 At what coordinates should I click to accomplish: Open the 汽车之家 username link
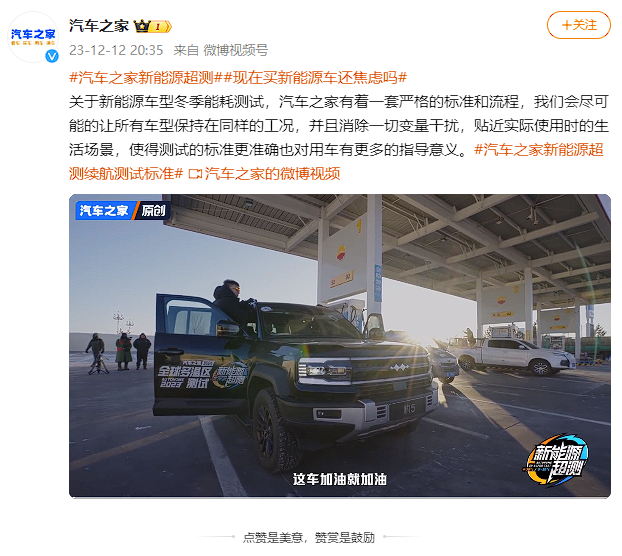pyautogui.click(x=99, y=26)
